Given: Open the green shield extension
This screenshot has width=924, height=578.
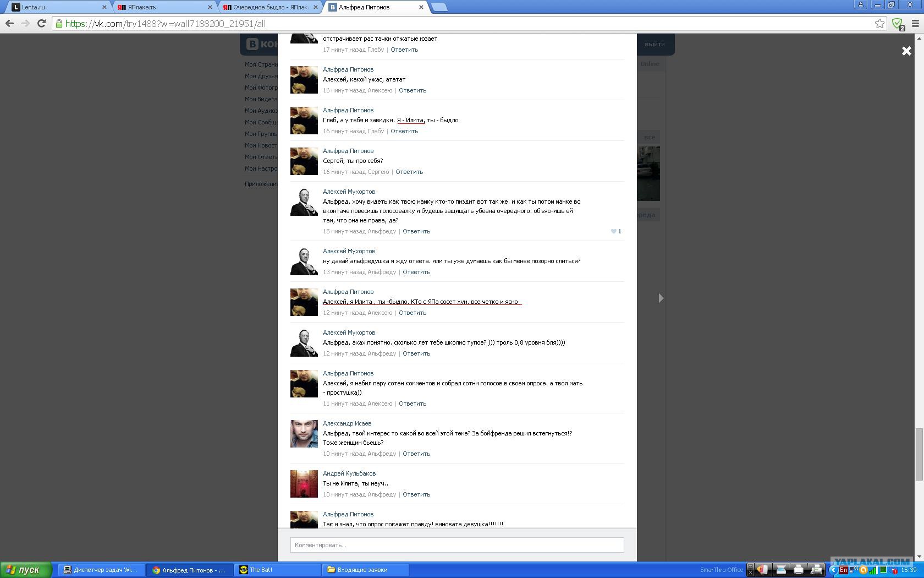Looking at the screenshot, I should [898, 24].
